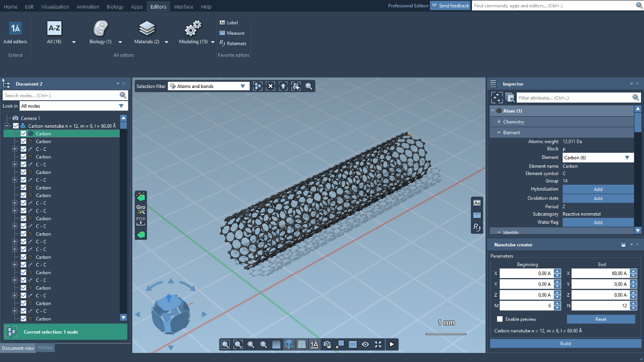This screenshot has width=644, height=362.
Task: Click the select-all atoms icon in selection toolbar
Action: pos(258,86)
